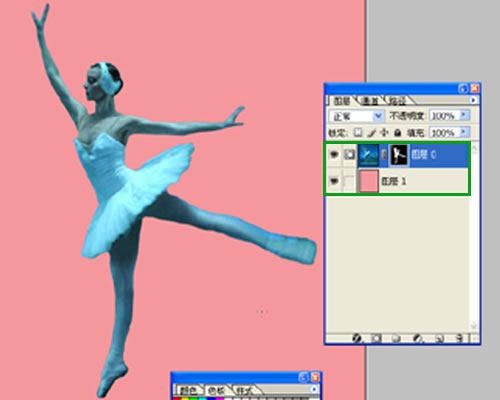The width and height of the screenshot is (500, 400).
Task: Switch to the Channels tab
Action: [371, 100]
